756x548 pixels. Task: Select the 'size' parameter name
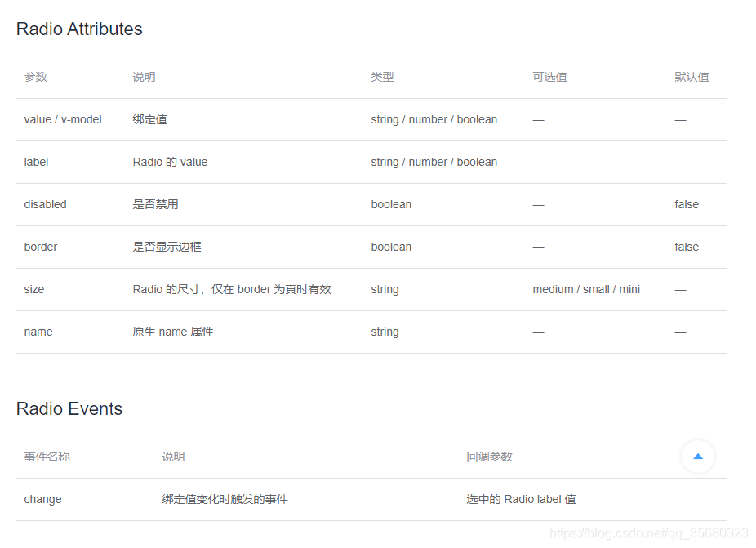click(33, 289)
